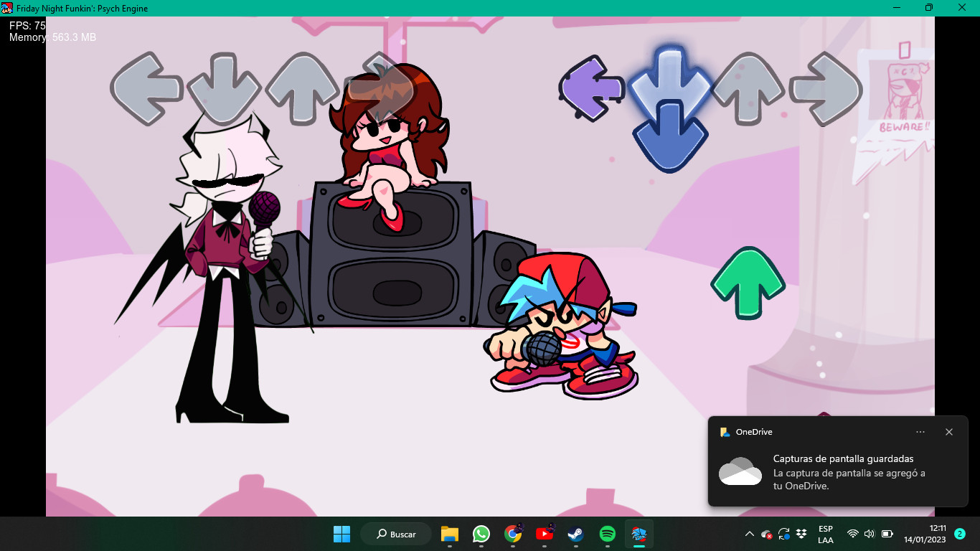
Task: Click 'Capturas de pantalla guardadas' notification
Action: tap(844, 458)
